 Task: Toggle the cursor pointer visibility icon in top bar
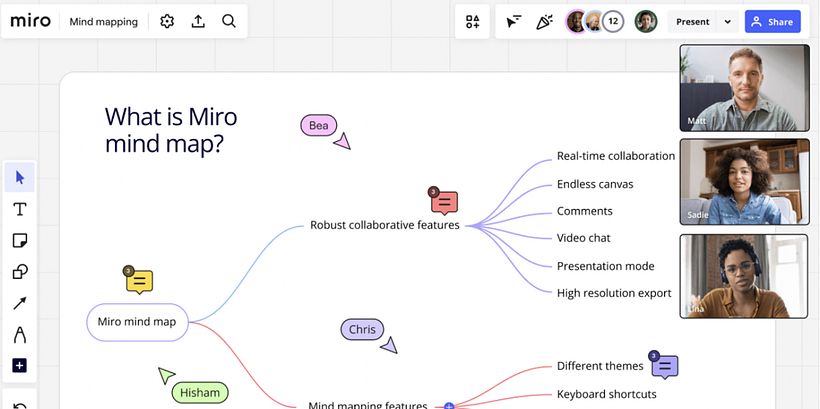[x=514, y=22]
